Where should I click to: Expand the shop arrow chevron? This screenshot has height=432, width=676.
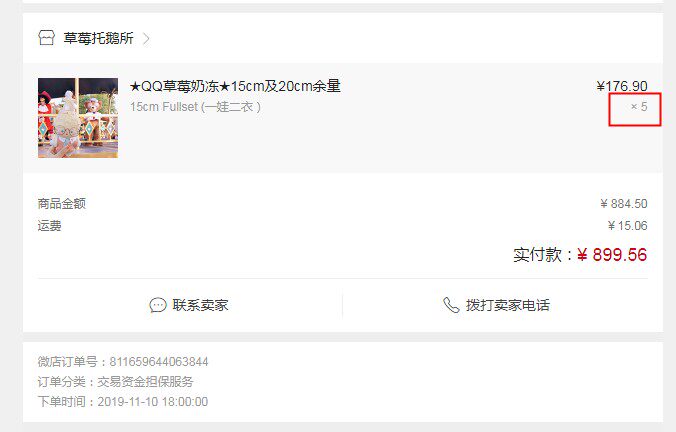(146, 39)
